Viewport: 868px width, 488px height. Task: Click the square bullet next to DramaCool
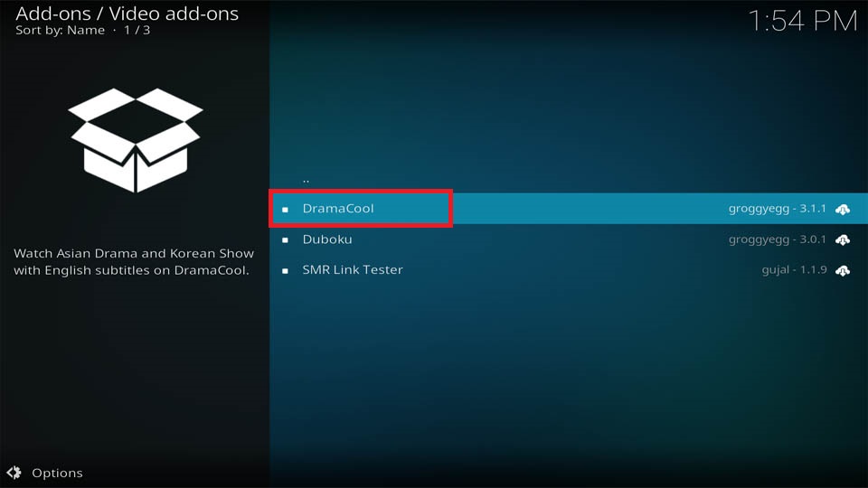(x=285, y=210)
